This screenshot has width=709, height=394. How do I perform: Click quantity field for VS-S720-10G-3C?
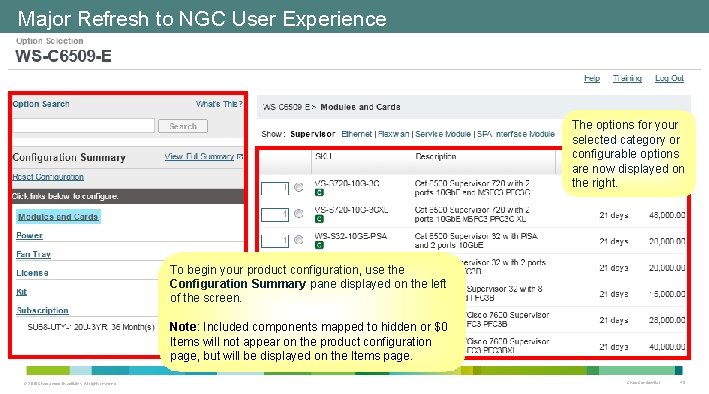(x=274, y=188)
